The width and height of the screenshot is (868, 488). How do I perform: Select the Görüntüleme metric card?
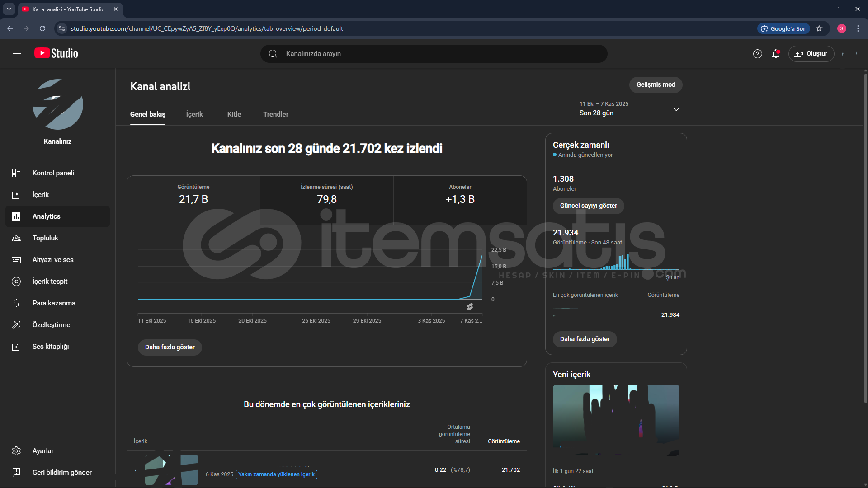point(193,195)
